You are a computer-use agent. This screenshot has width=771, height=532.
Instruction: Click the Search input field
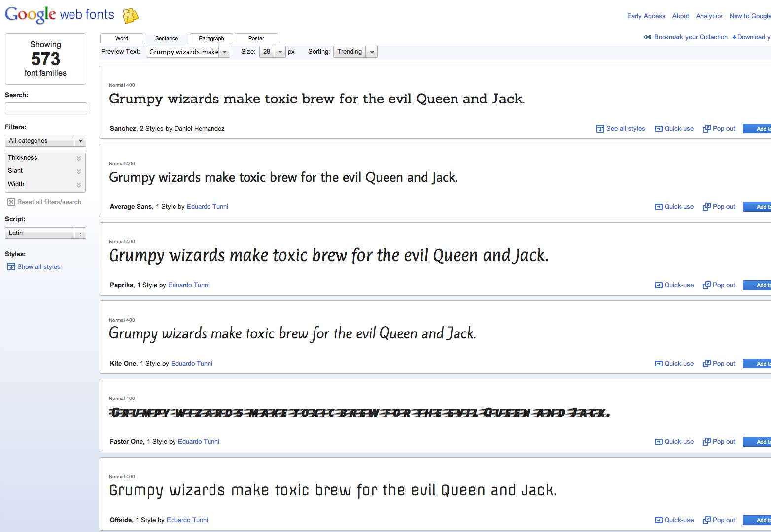[46, 108]
